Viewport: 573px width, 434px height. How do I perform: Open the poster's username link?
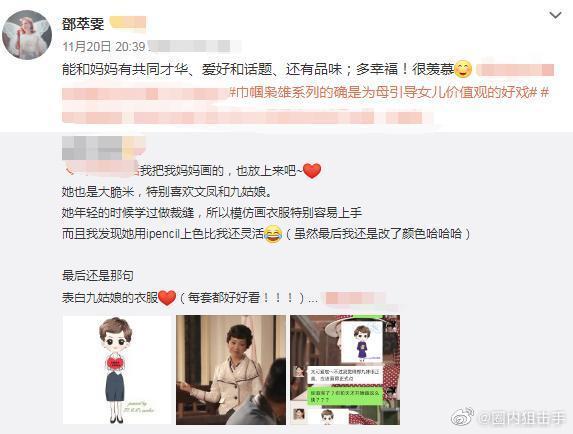pos(83,24)
